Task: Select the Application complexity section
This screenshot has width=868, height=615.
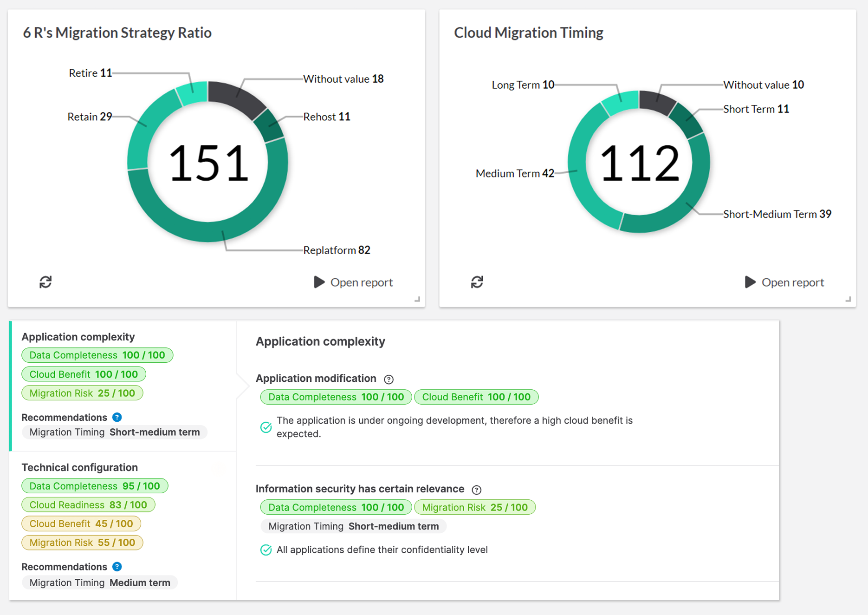Action: [123, 386]
